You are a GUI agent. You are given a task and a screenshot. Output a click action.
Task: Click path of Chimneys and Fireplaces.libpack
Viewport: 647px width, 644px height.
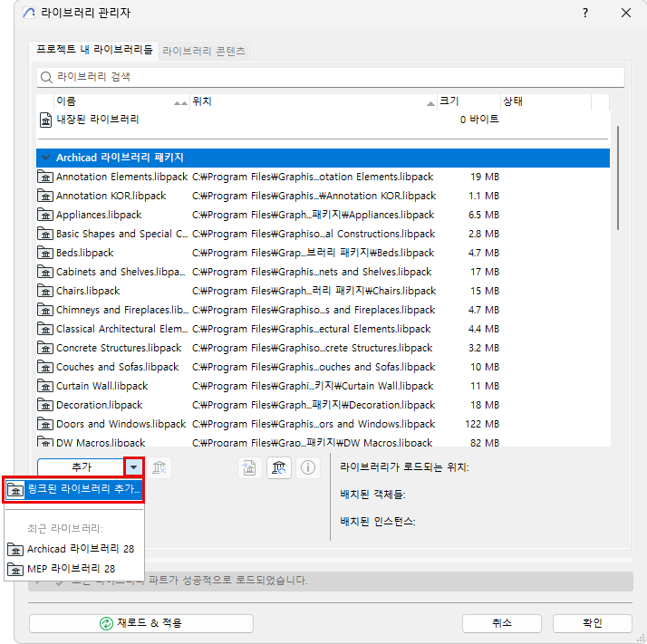pos(314,310)
